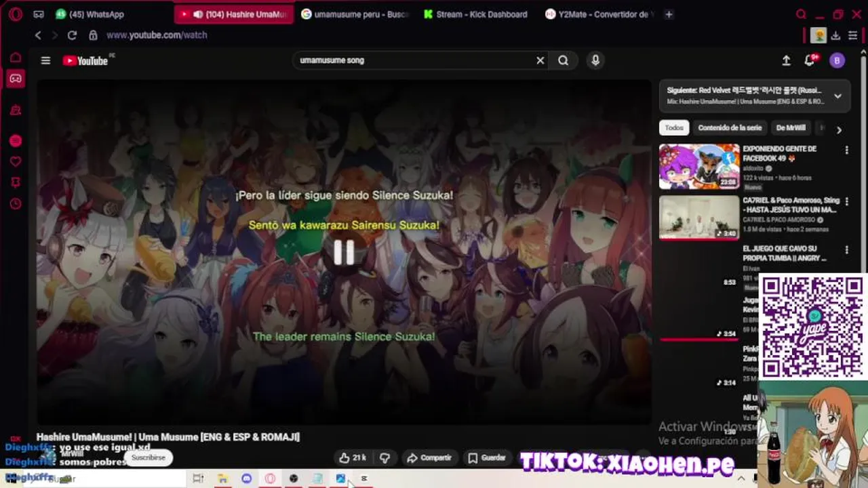Viewport: 868px width, 488px height.
Task: Open EXPONIENDO GENTE DE FACEBOOK video title
Action: click(x=779, y=153)
